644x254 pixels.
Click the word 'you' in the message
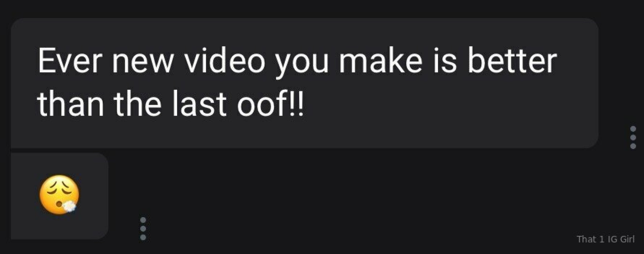302,64
